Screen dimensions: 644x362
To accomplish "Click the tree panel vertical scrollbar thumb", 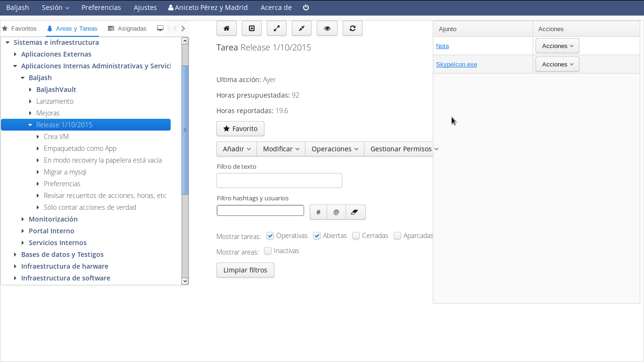I will (x=185, y=130).
